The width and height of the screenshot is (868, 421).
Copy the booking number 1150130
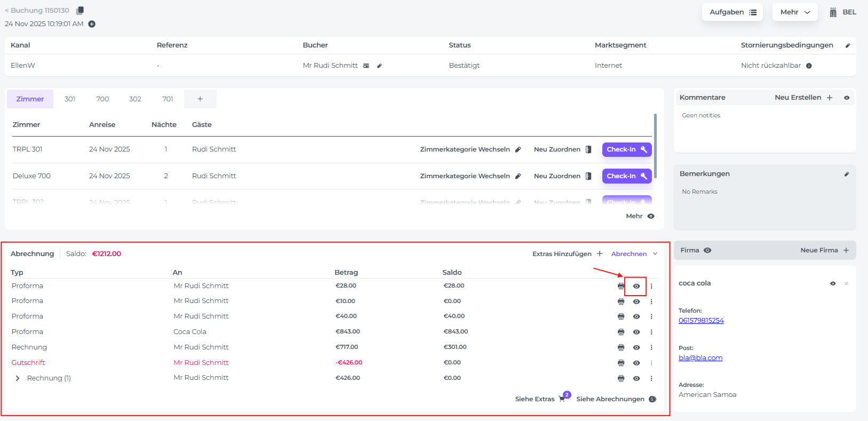click(x=80, y=11)
